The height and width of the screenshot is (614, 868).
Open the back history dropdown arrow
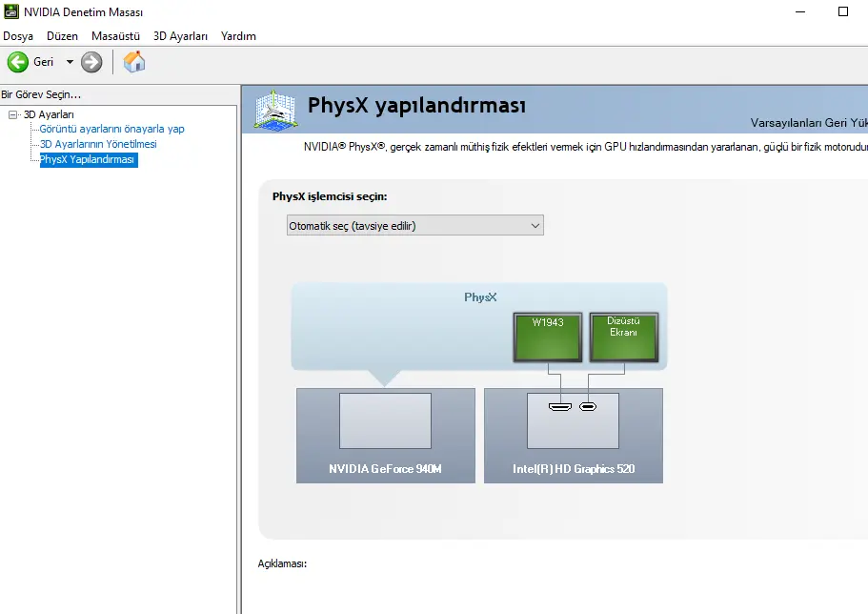click(70, 62)
